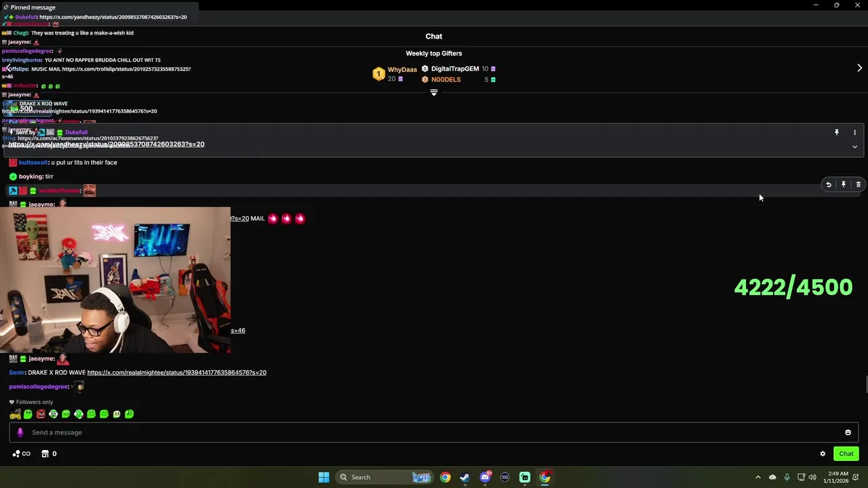Open the pinned message three-dot menu
The image size is (868, 488).
click(854, 132)
